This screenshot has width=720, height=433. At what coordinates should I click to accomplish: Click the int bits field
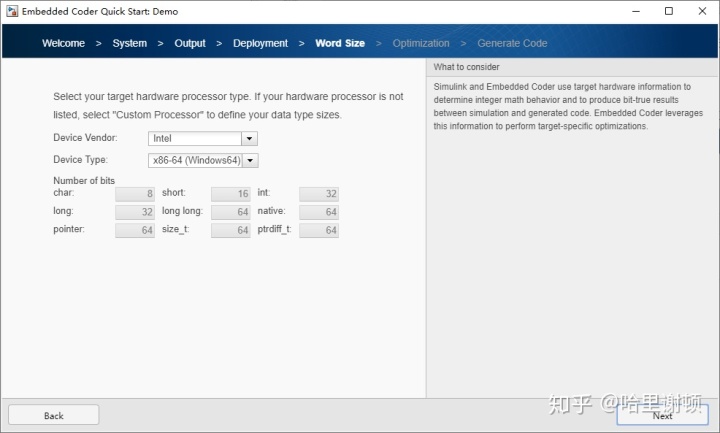[x=319, y=194]
